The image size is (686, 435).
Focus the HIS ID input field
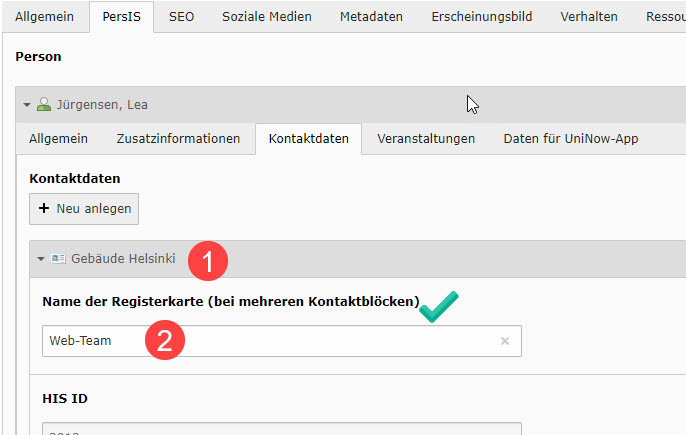282,430
